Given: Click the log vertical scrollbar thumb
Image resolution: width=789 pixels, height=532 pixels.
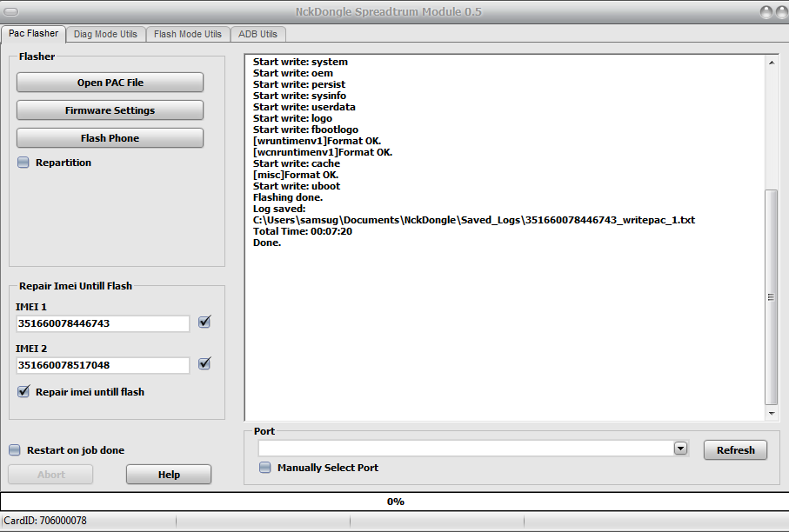Looking at the screenshot, I should 771,296.
